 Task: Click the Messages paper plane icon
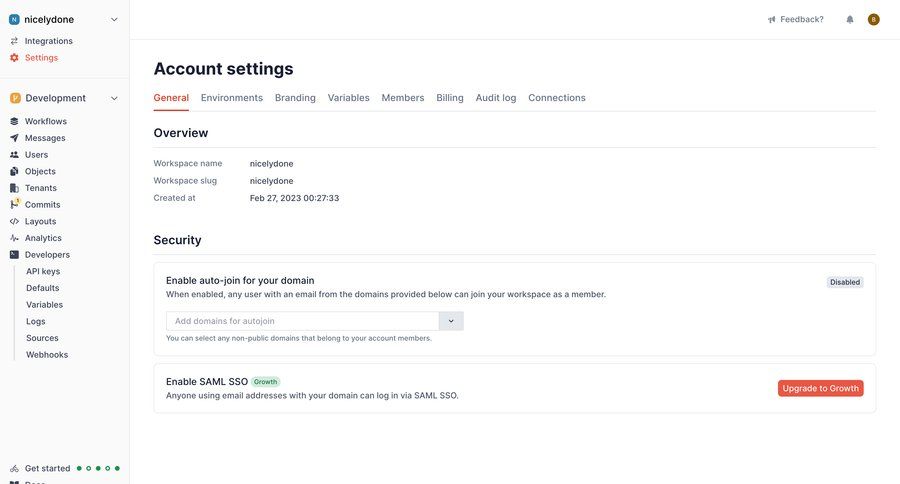(x=14, y=138)
